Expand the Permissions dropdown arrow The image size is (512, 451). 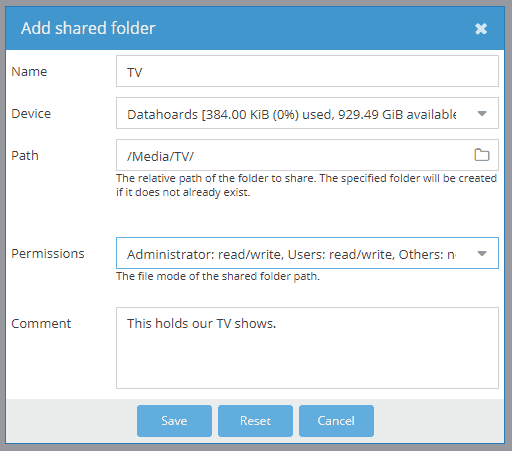(x=482, y=254)
